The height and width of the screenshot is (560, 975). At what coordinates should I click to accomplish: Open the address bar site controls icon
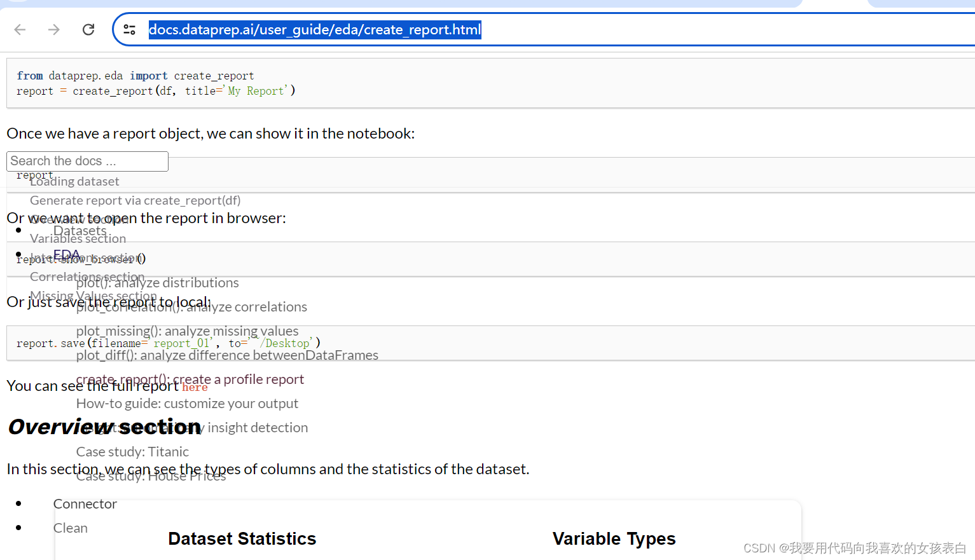tap(130, 29)
